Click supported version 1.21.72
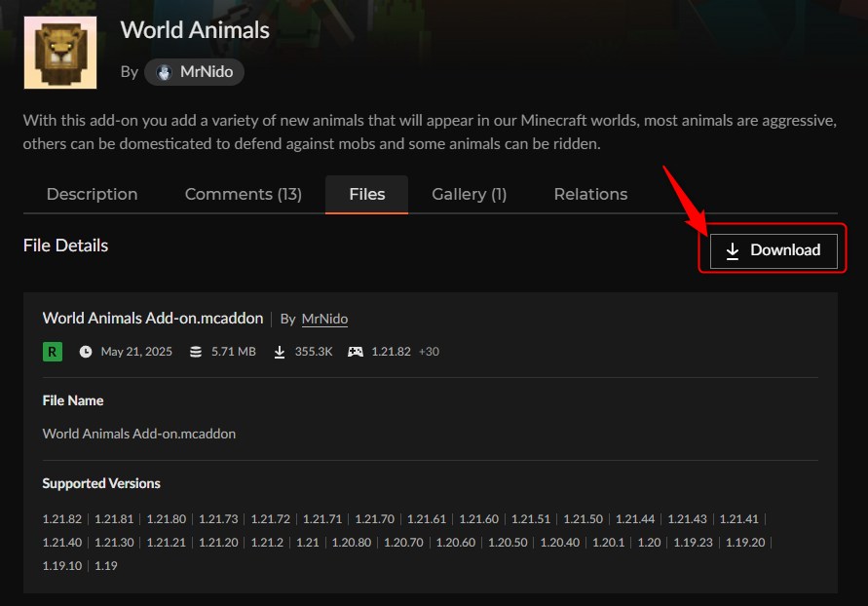The height and width of the screenshot is (606, 868). pos(270,519)
